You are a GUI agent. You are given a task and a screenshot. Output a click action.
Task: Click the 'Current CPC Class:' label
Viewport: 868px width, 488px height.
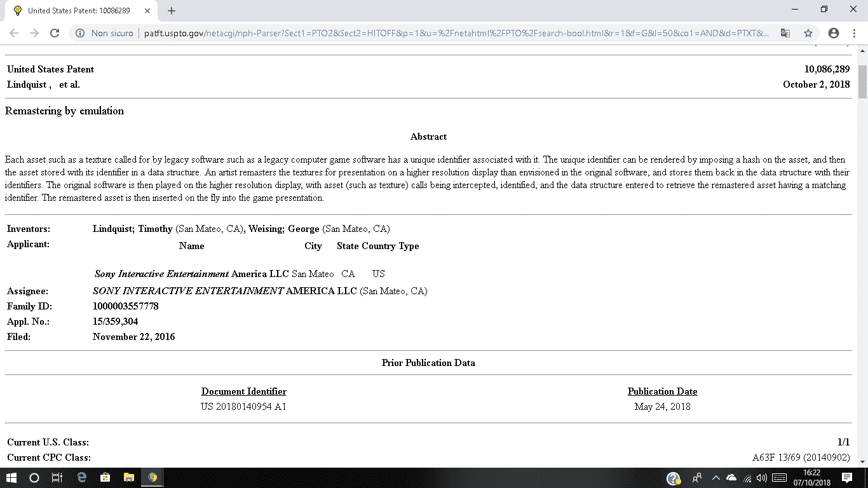(x=49, y=457)
